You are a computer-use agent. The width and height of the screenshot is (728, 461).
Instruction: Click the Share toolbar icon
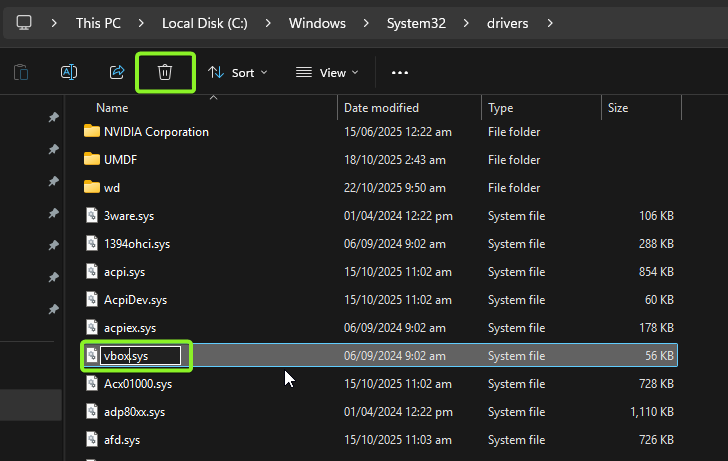click(117, 72)
